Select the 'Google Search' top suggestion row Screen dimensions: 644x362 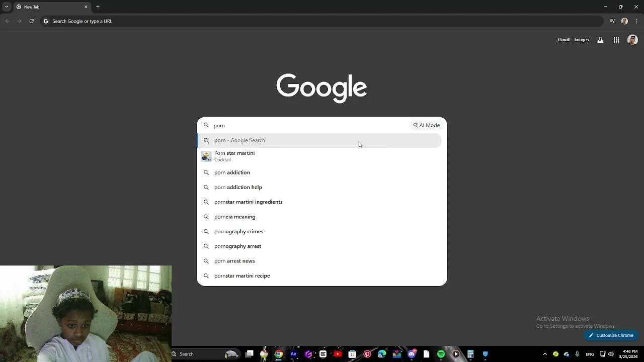pyautogui.click(x=319, y=140)
